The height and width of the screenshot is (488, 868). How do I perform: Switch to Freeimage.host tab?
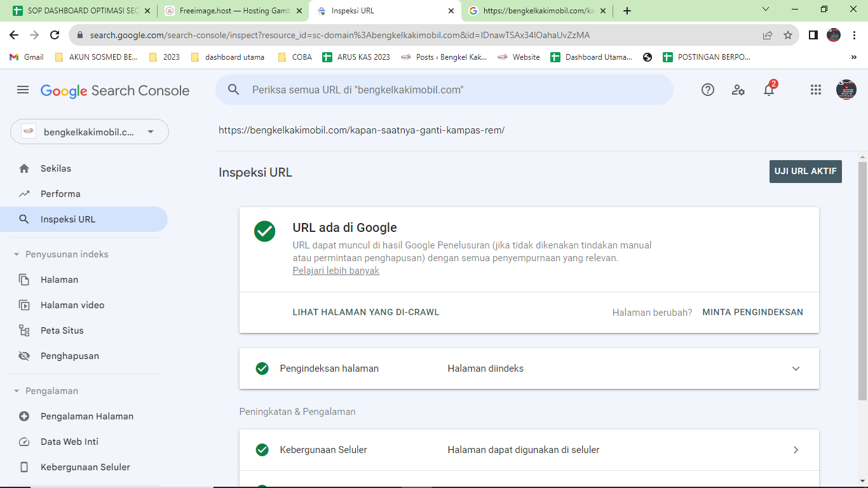point(233,11)
